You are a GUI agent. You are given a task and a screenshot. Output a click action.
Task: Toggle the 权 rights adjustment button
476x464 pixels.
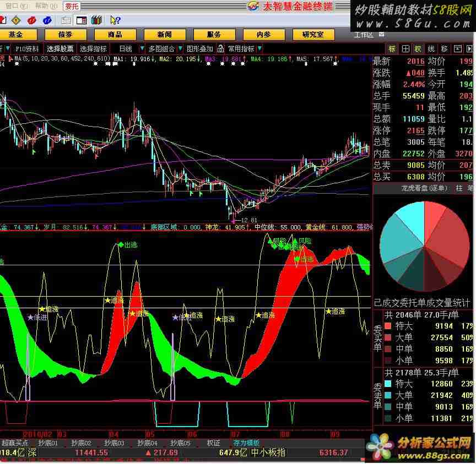pos(418,48)
